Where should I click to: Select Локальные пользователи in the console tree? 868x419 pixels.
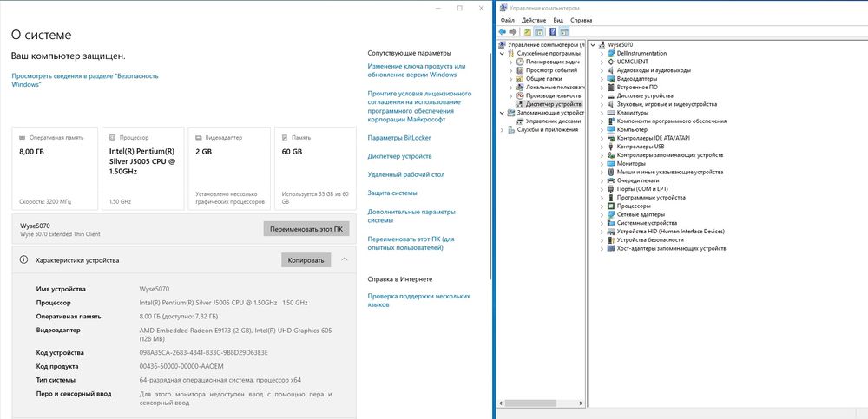[x=556, y=87]
